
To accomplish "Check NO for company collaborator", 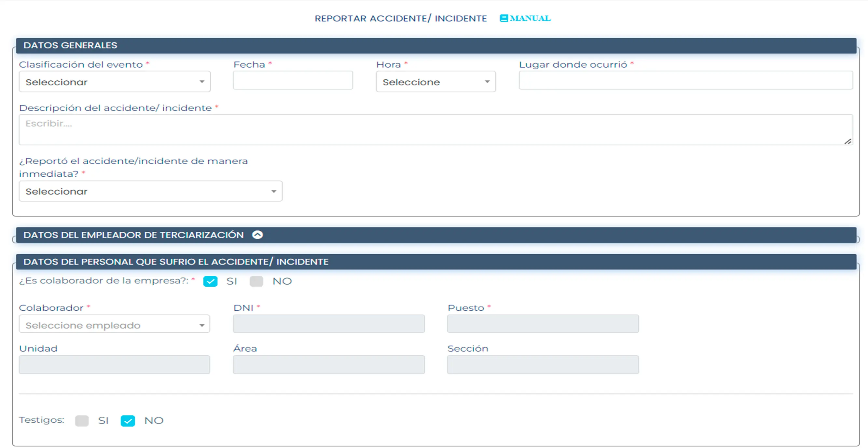I will click(x=256, y=281).
